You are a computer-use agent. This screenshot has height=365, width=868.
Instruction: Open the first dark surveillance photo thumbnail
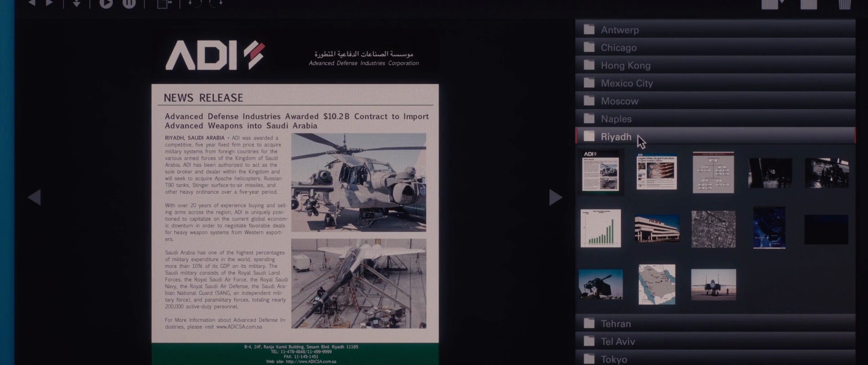(x=770, y=173)
